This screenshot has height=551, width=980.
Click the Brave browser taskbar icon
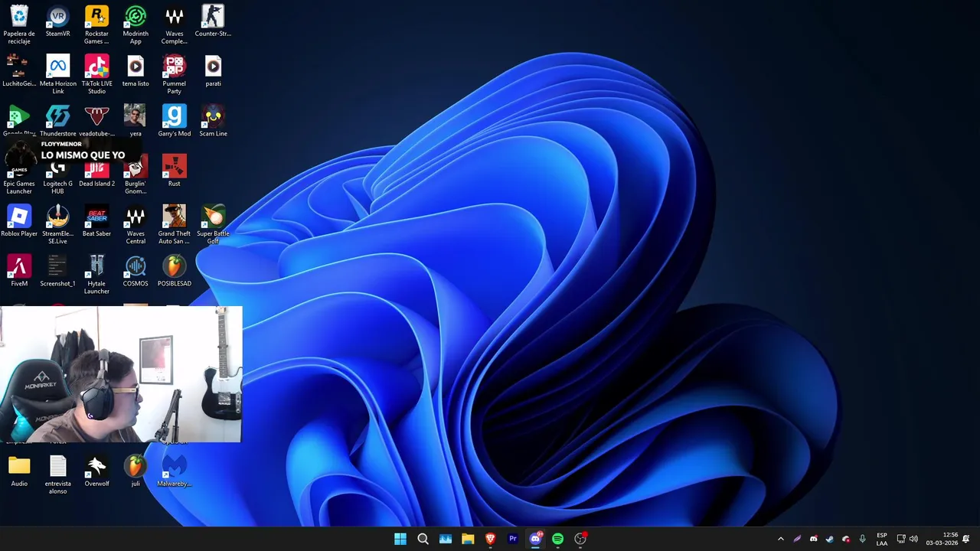coord(491,539)
